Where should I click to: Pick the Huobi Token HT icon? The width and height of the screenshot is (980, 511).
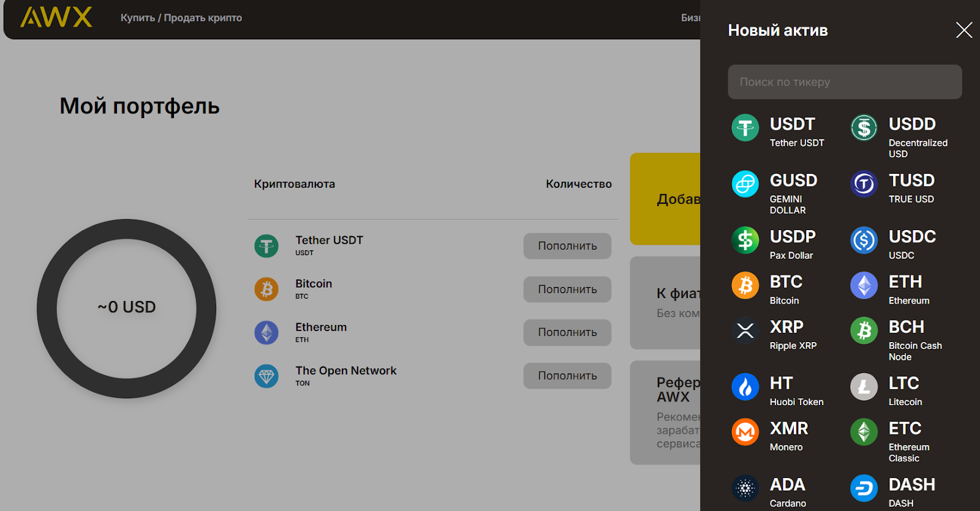tap(745, 387)
